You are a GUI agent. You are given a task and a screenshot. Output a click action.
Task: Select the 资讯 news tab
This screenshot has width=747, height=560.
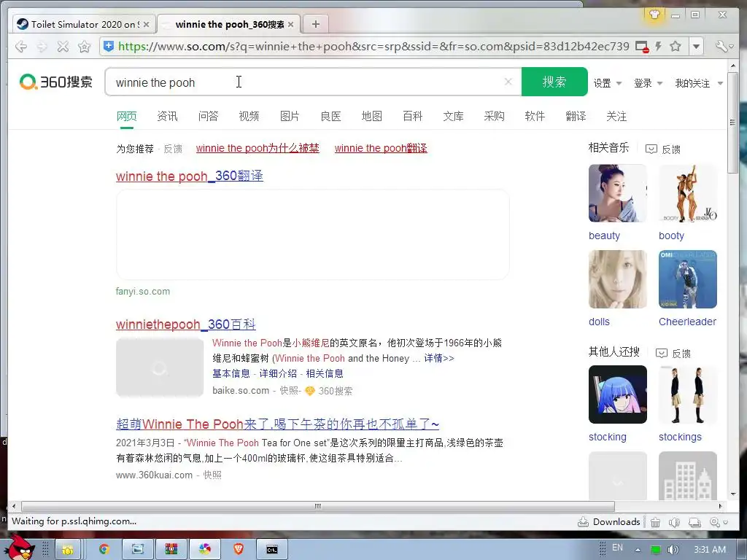point(167,116)
